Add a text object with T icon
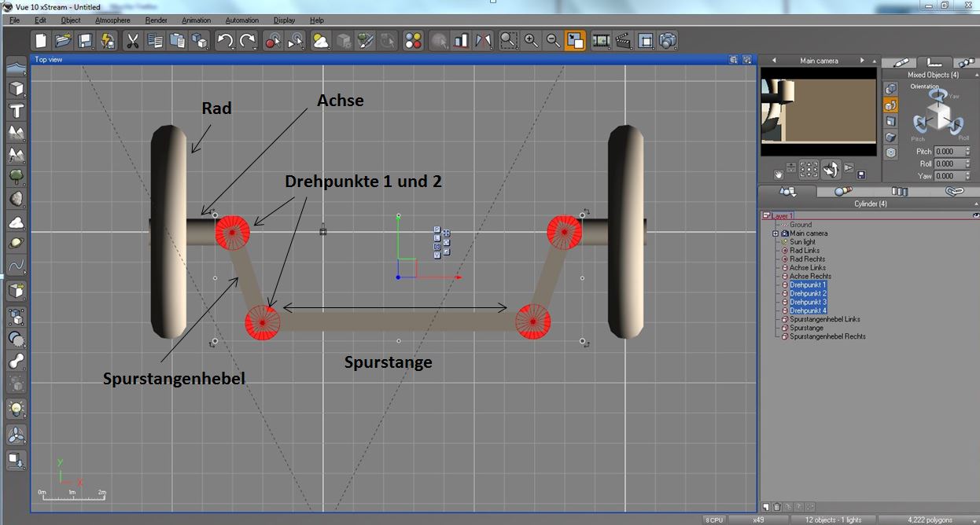This screenshot has width=980, height=525. (x=16, y=111)
